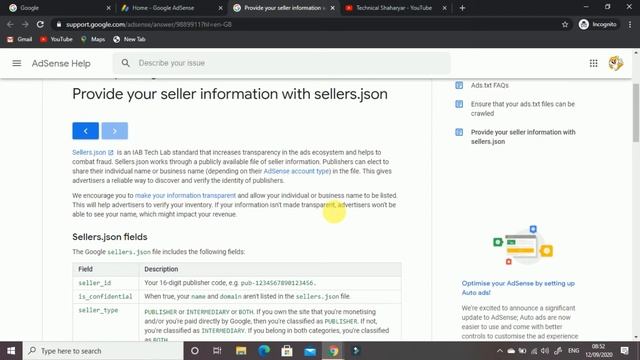Close the YouTube tab
Screen dimensions: 640x360
[444, 8]
